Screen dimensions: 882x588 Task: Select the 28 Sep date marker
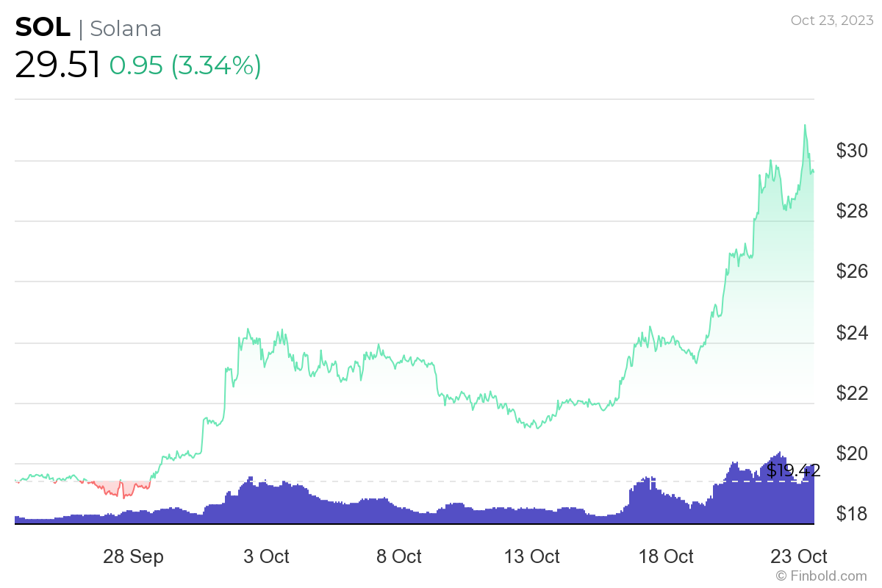tap(134, 556)
